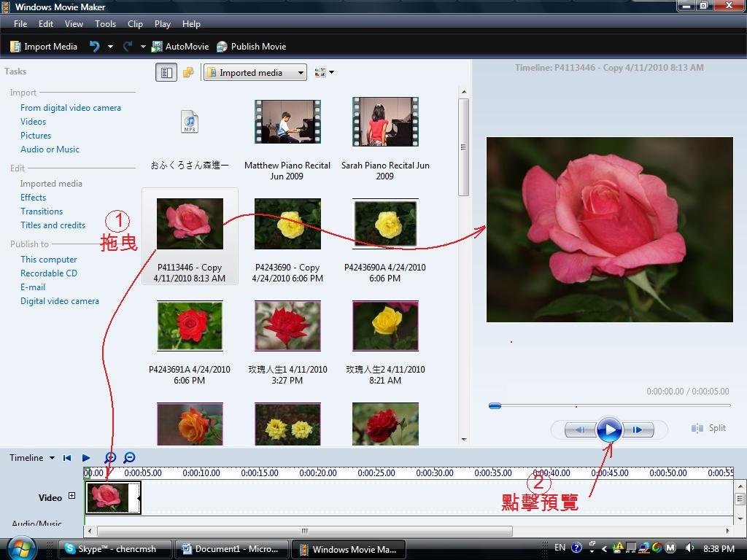Click the Next Frame button
This screenshot has height=560, width=747.
[x=638, y=429]
